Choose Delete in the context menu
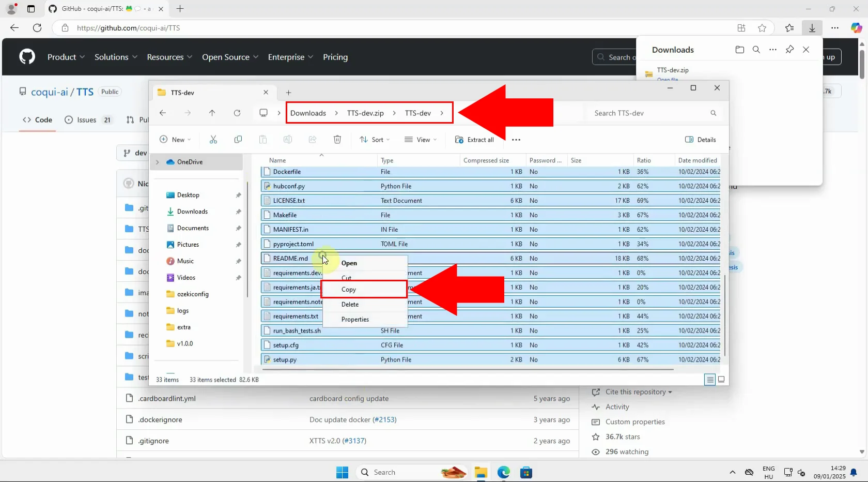Image resolution: width=868 pixels, height=482 pixels. click(x=364, y=305)
